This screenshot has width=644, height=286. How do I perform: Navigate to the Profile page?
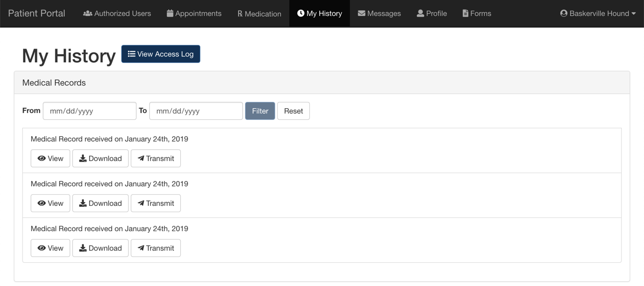pos(432,13)
